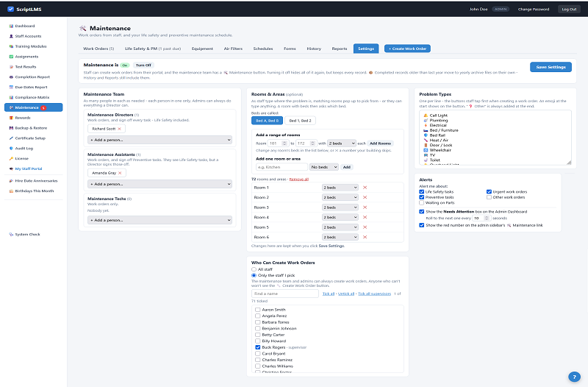Click Create Work Order button
The width and height of the screenshot is (588, 387).
407,49
